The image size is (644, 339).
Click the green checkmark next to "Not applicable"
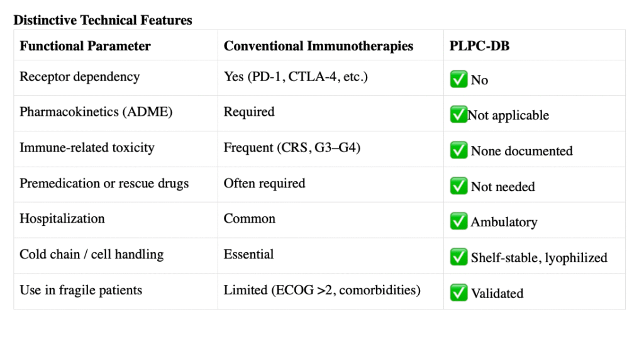[458, 114]
